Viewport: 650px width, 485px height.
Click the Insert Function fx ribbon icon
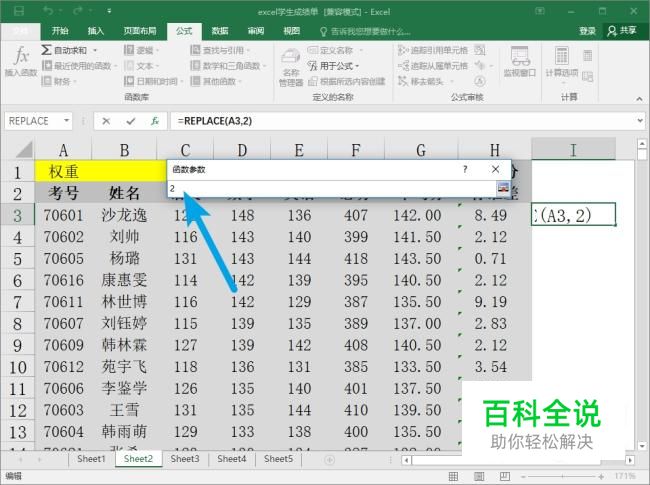click(x=21, y=61)
